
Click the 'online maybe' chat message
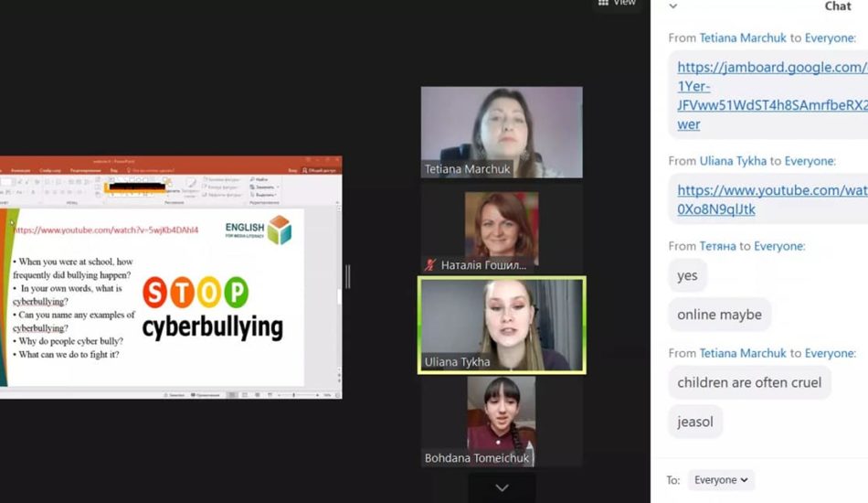point(719,315)
